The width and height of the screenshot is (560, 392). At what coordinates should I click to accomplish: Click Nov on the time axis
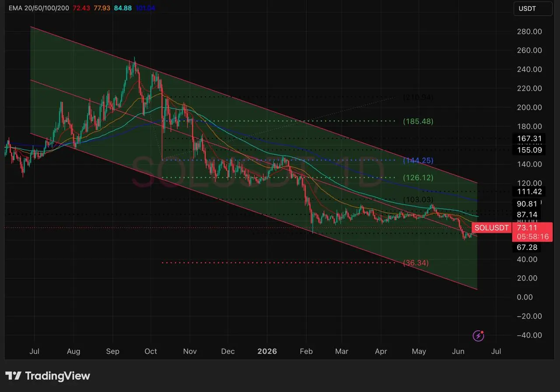190,351
